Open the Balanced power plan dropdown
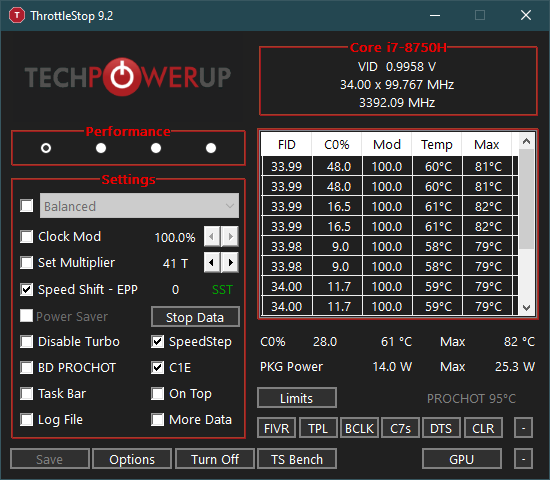Screen dimensions: 550x480 click(139, 206)
